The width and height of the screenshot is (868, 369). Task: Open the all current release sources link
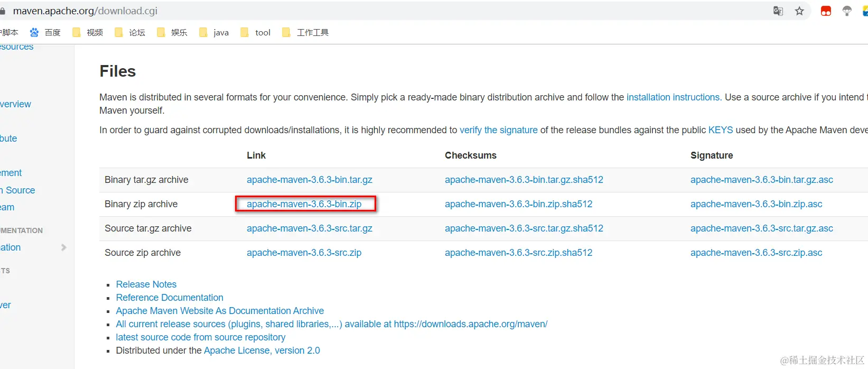(332, 324)
